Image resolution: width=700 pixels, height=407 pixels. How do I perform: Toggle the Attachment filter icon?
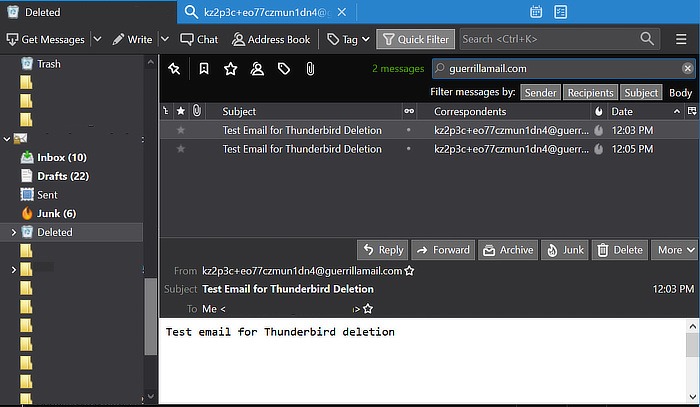pos(310,69)
